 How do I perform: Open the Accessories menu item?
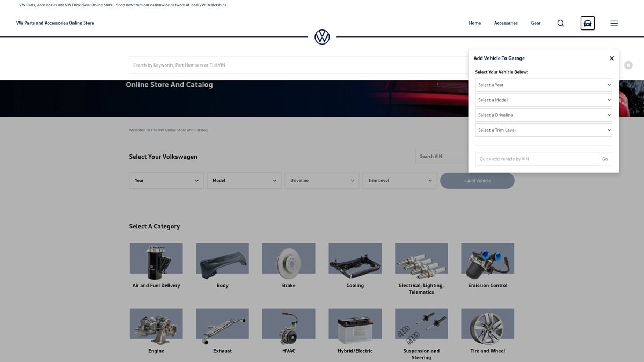(506, 23)
